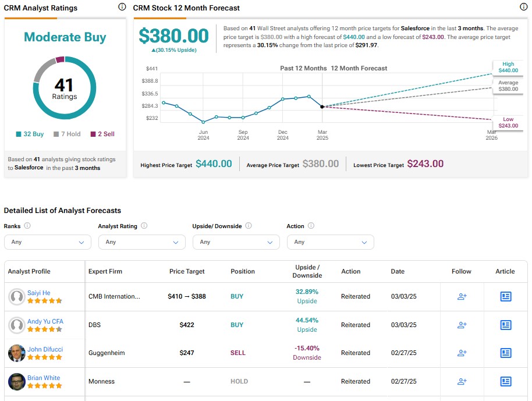This screenshot has height=401, width=532.
Task: Click info icon next to Upside/Downside filter
Action: pyautogui.click(x=249, y=226)
